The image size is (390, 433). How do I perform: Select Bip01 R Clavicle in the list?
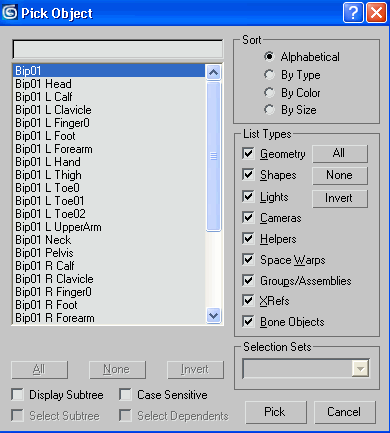point(109,279)
